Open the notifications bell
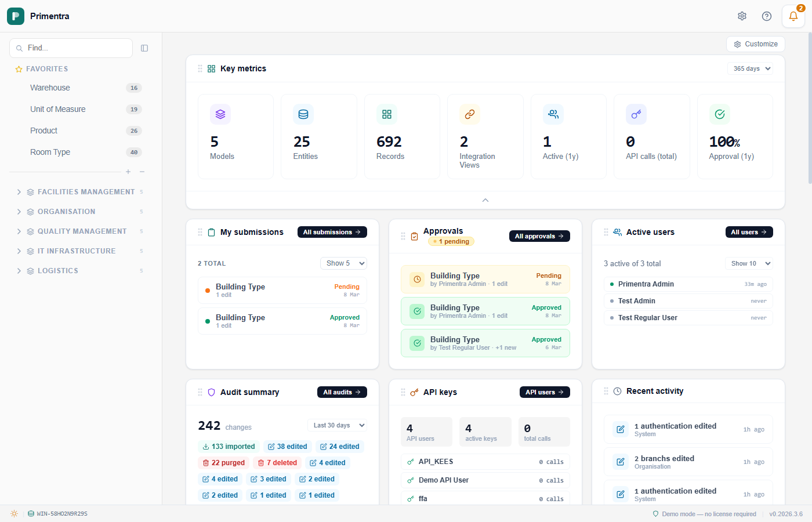The height and width of the screenshot is (522, 812). 793,16
